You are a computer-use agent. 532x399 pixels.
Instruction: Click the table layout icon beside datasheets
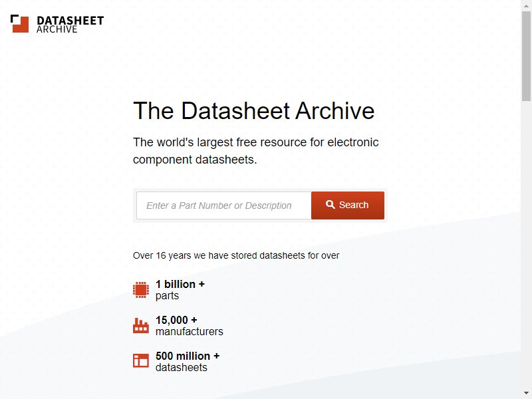click(141, 360)
